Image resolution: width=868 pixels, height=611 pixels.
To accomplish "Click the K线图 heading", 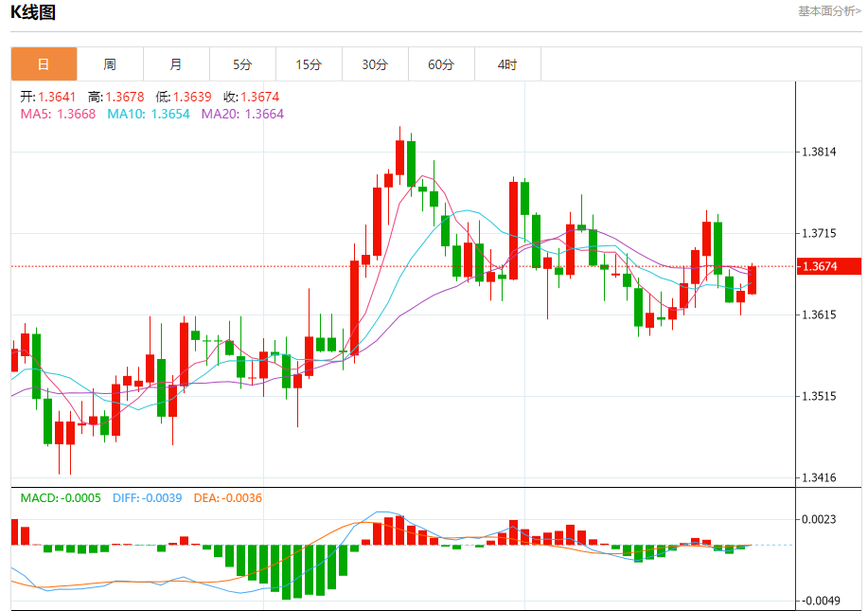I will click(33, 12).
